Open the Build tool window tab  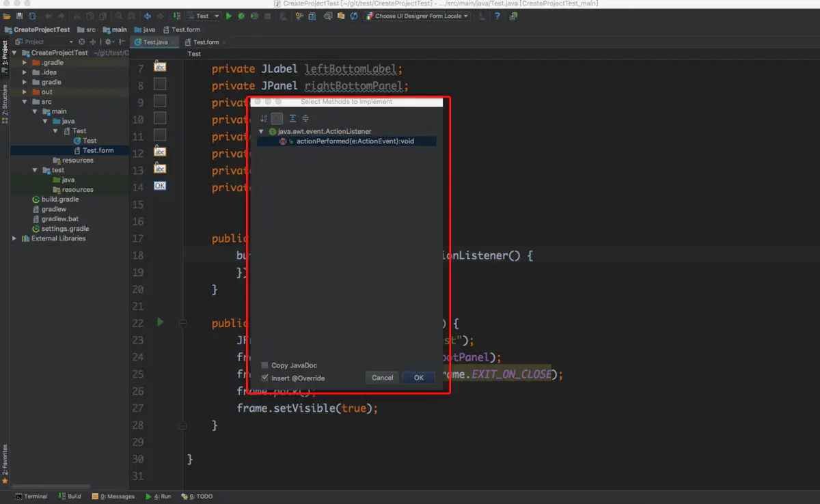pyautogui.click(x=70, y=496)
